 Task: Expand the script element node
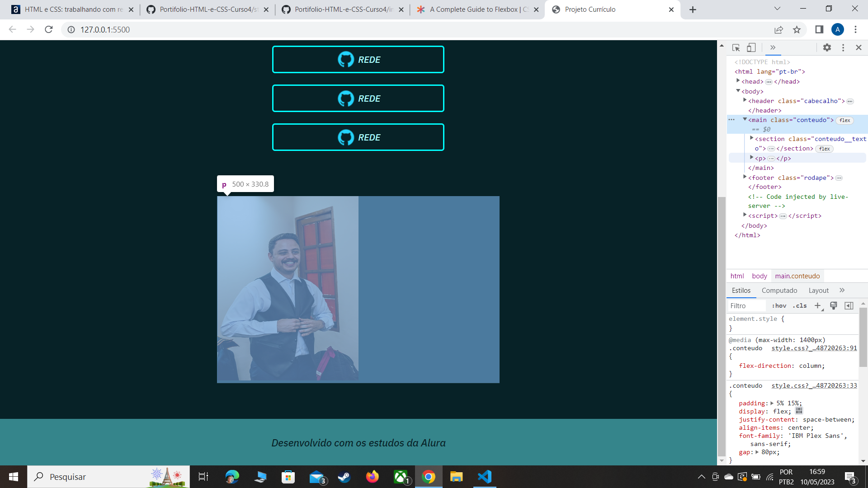tap(745, 215)
